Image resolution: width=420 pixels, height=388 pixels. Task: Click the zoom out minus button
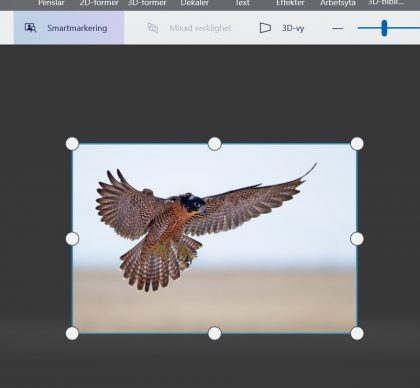click(x=337, y=28)
